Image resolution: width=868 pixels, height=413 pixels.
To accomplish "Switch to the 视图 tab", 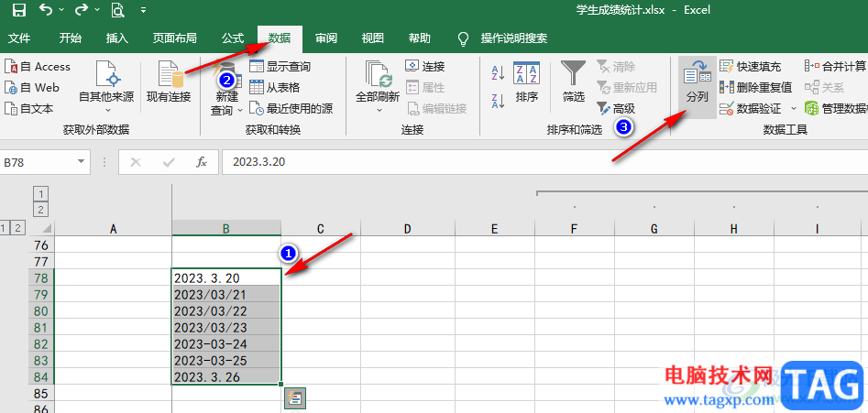I will (372, 38).
